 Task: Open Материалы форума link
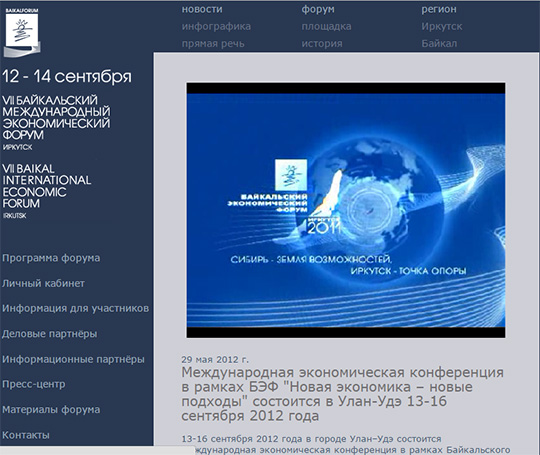(x=51, y=410)
